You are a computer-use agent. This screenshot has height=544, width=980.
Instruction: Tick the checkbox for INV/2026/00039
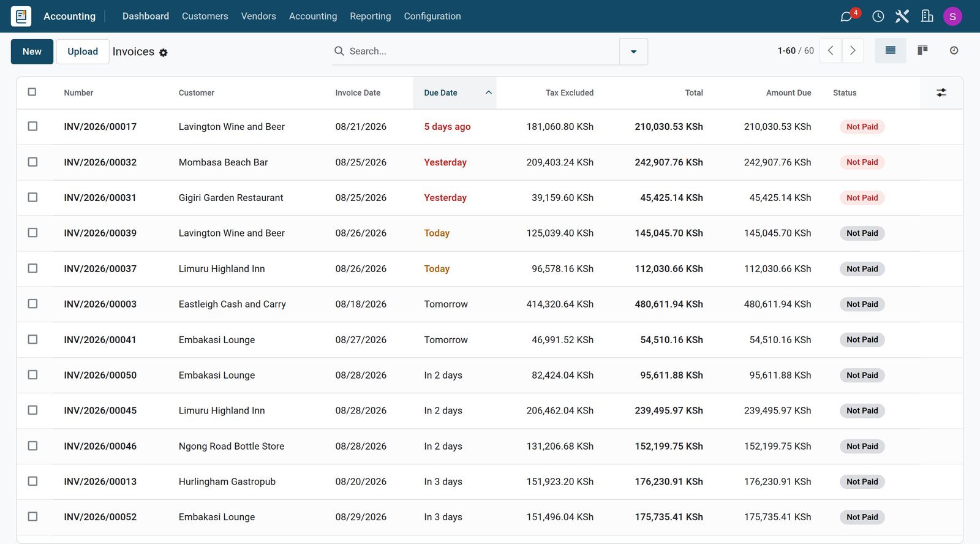click(x=32, y=233)
